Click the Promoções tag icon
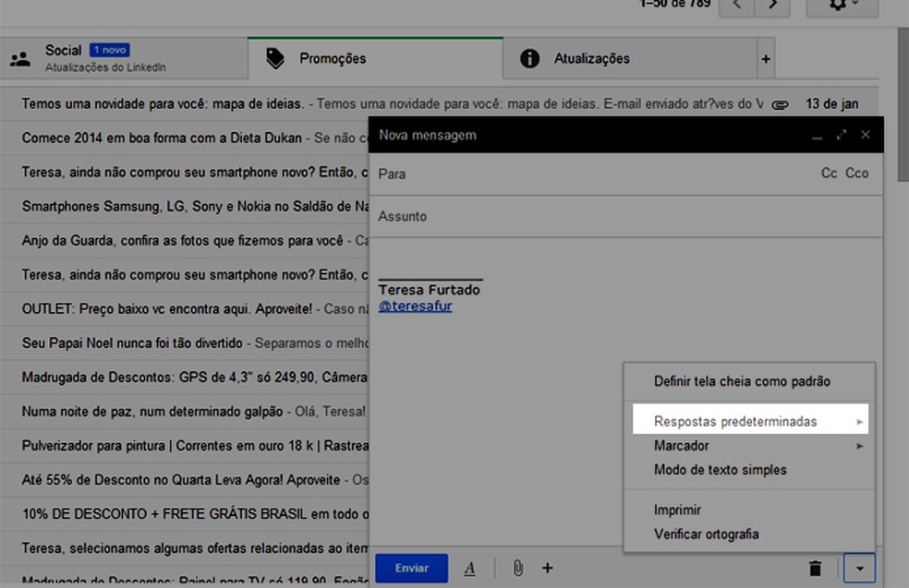Screen dimensions: 909x588 pyautogui.click(x=274, y=58)
